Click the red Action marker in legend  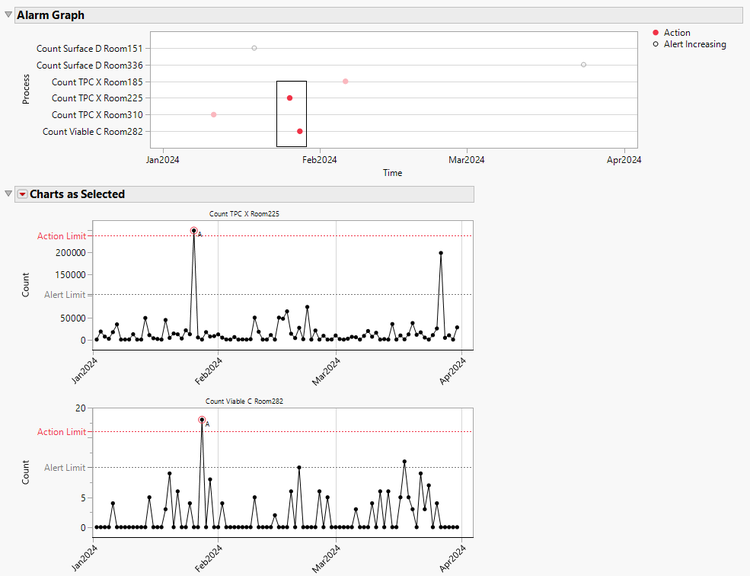(x=655, y=33)
